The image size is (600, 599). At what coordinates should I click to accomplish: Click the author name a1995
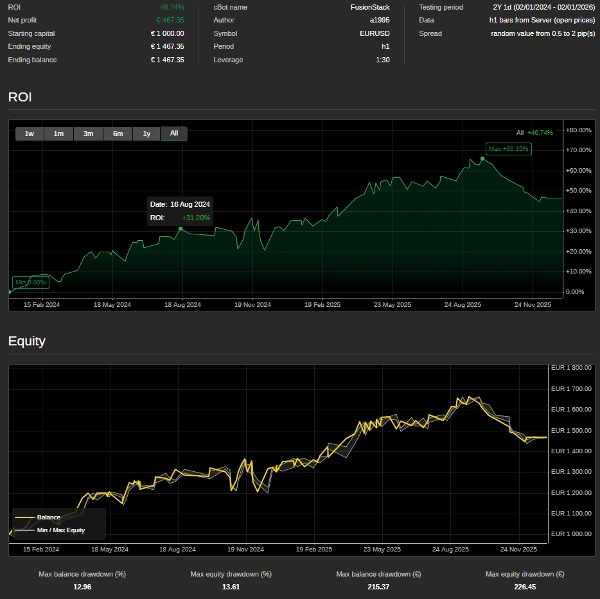pyautogui.click(x=380, y=20)
